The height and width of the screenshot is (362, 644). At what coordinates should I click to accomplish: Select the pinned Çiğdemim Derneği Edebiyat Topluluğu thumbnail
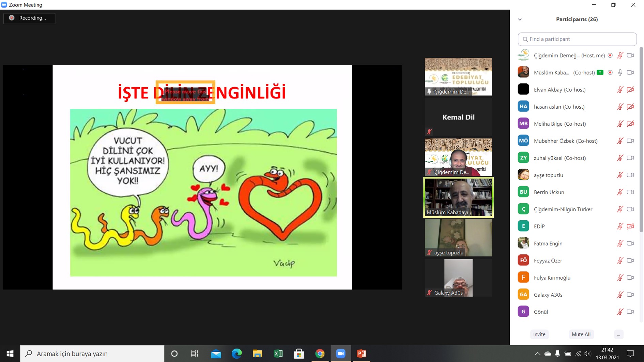point(458,77)
